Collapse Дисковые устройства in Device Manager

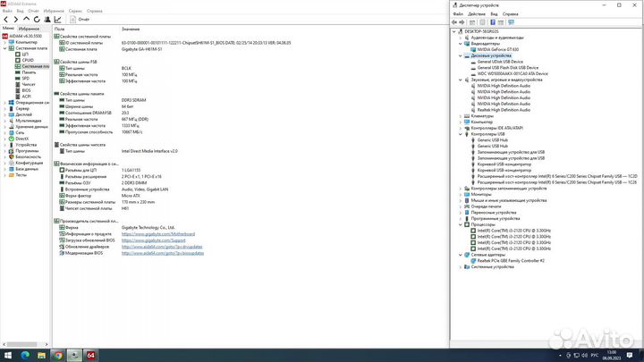pyautogui.click(x=461, y=55)
